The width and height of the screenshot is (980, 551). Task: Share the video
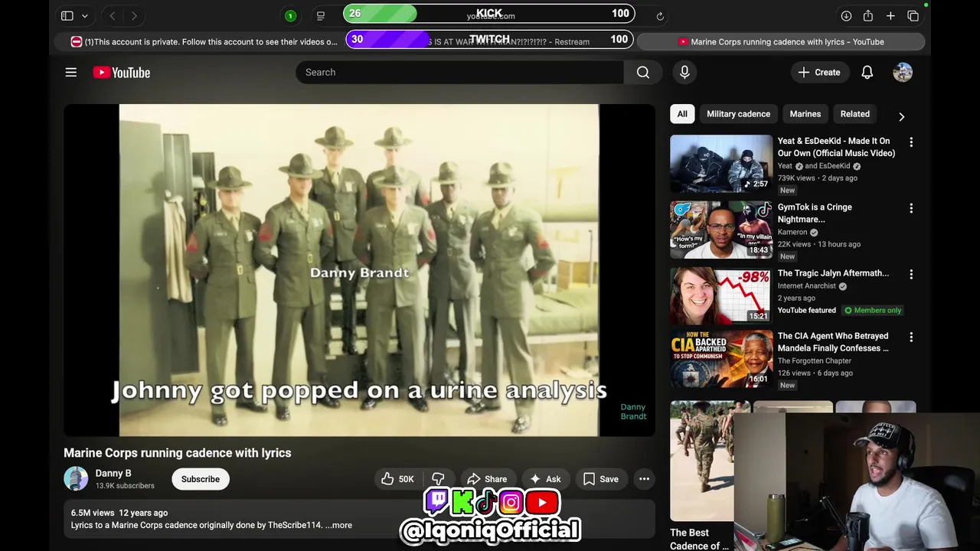click(x=487, y=479)
